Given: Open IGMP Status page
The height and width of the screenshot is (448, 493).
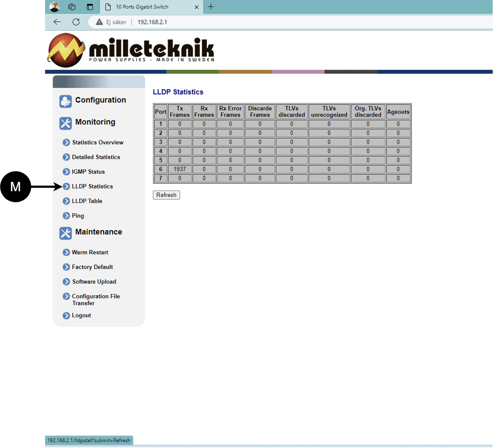Looking at the screenshot, I should 88,172.
